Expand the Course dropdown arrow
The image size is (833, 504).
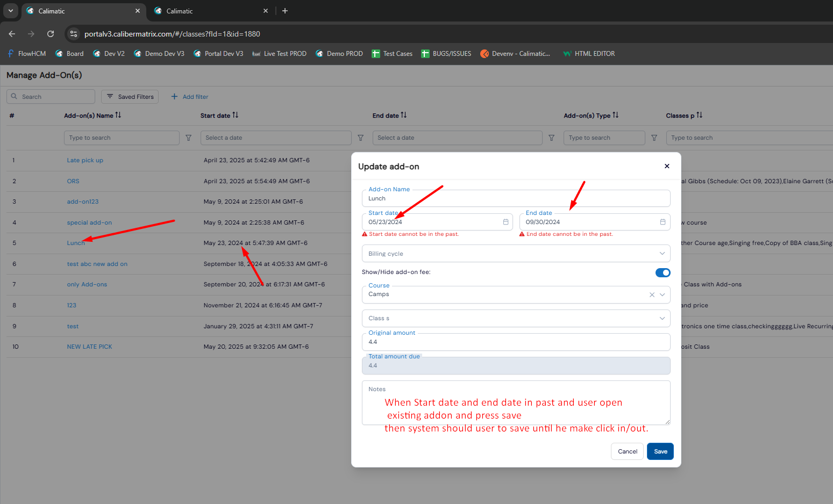pyautogui.click(x=663, y=294)
